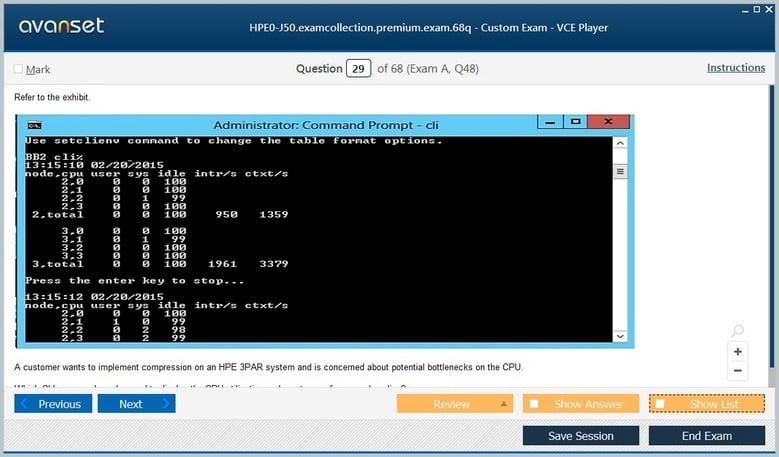
Task: Open the Review button menu
Action: (x=455, y=404)
